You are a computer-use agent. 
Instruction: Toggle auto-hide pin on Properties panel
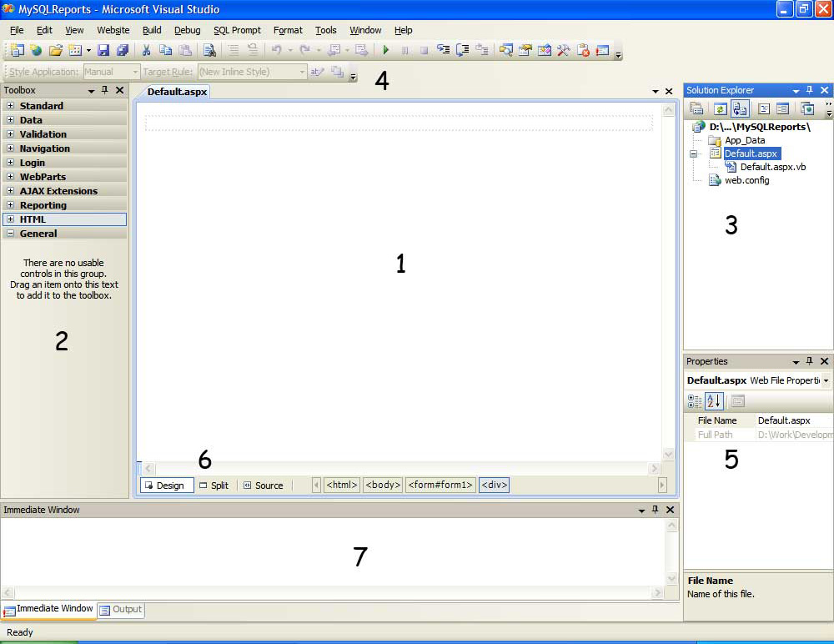pyautogui.click(x=810, y=361)
